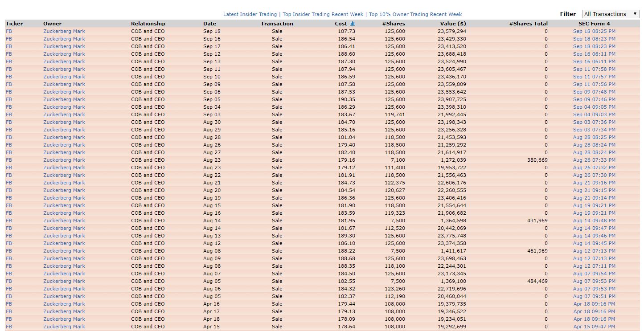Select the cost value 178.09
644x331 pixels.
pyautogui.click(x=347, y=319)
